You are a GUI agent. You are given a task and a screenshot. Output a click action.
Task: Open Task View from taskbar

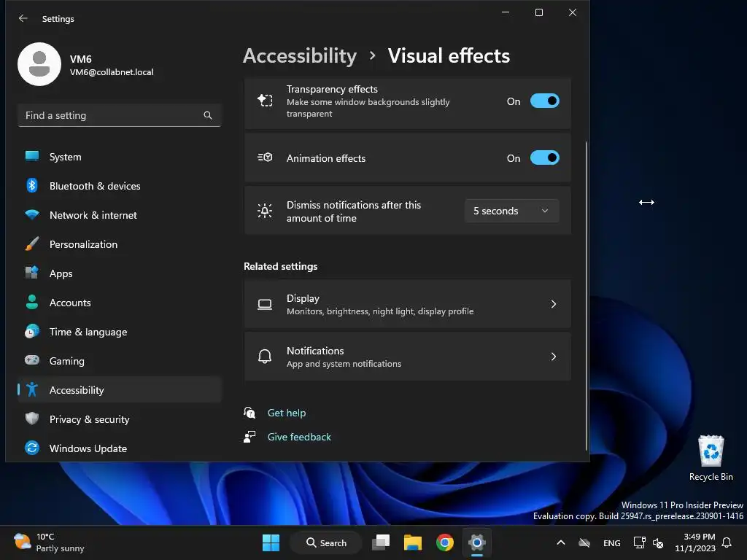pyautogui.click(x=381, y=542)
